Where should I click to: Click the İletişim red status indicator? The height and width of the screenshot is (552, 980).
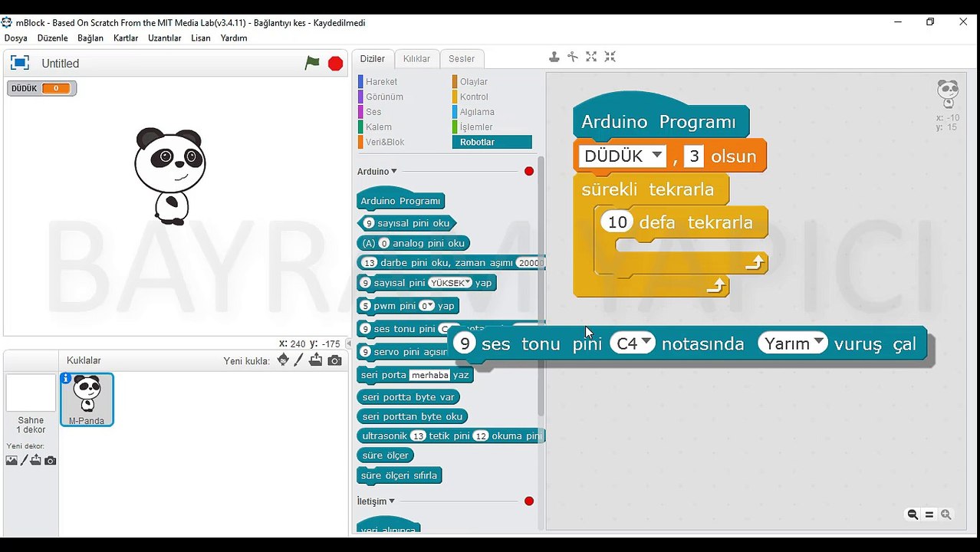coord(529,501)
